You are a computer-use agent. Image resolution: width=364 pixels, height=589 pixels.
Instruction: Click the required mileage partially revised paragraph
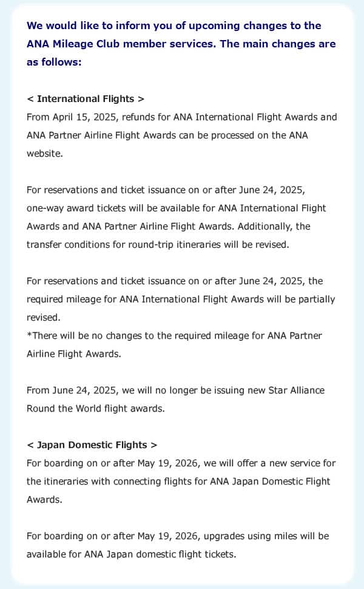tap(181, 299)
